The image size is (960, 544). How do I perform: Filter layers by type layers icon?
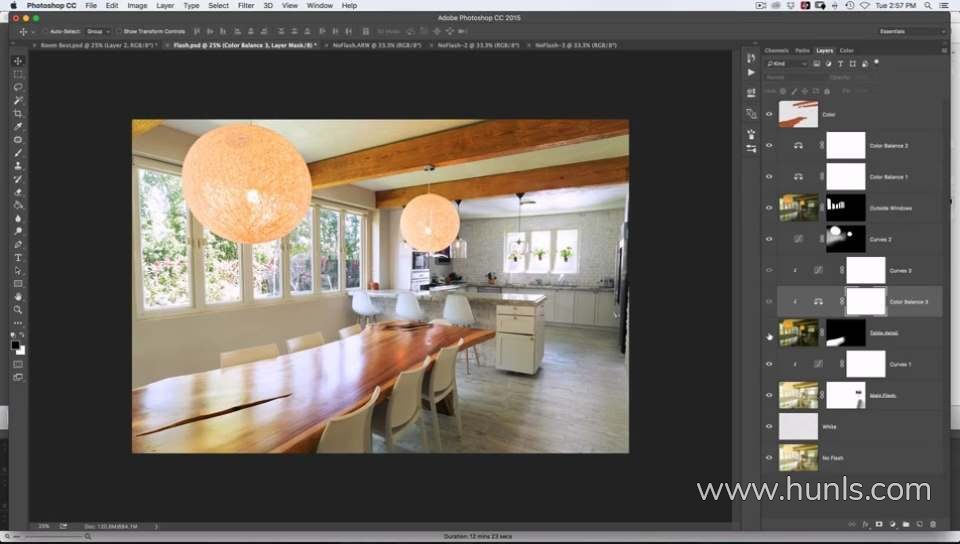coord(841,64)
